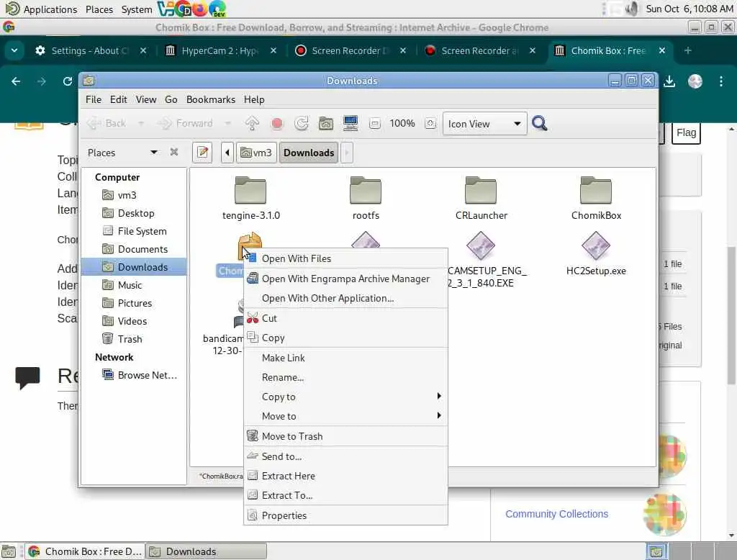Click the zoom in icon after 100%
This screenshot has width=737, height=560.
coord(430,124)
